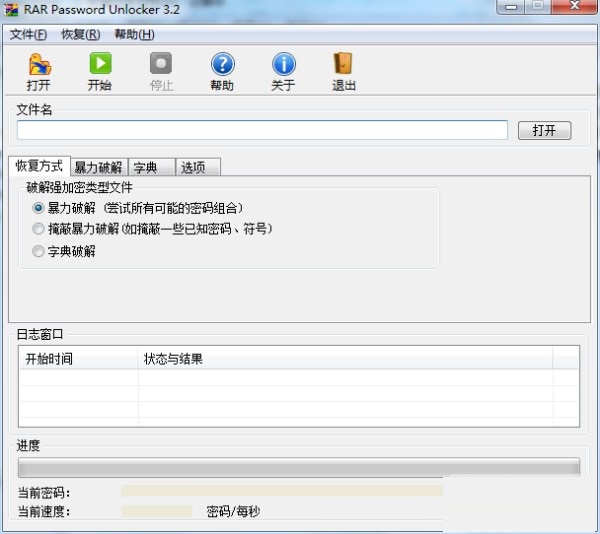Switch to the 暴力破解 tab
600x534 pixels.
click(98, 167)
